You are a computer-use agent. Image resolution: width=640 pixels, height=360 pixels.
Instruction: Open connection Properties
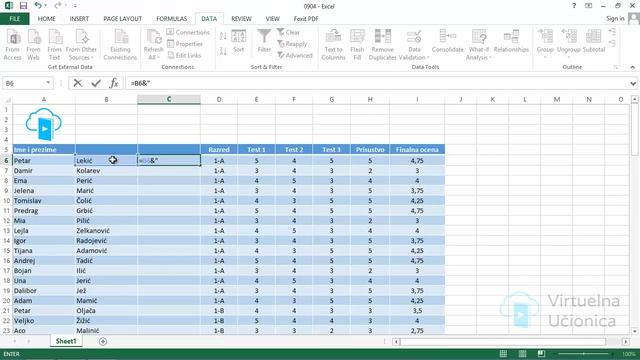click(184, 44)
